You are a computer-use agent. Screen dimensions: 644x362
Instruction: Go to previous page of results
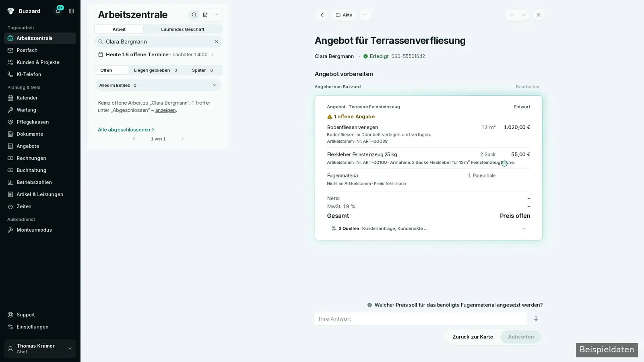tap(134, 139)
